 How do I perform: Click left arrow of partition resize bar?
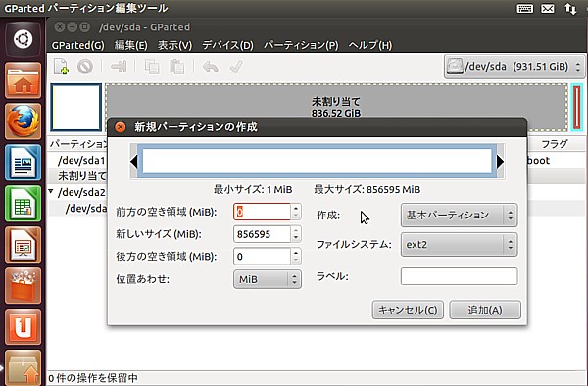tap(134, 162)
